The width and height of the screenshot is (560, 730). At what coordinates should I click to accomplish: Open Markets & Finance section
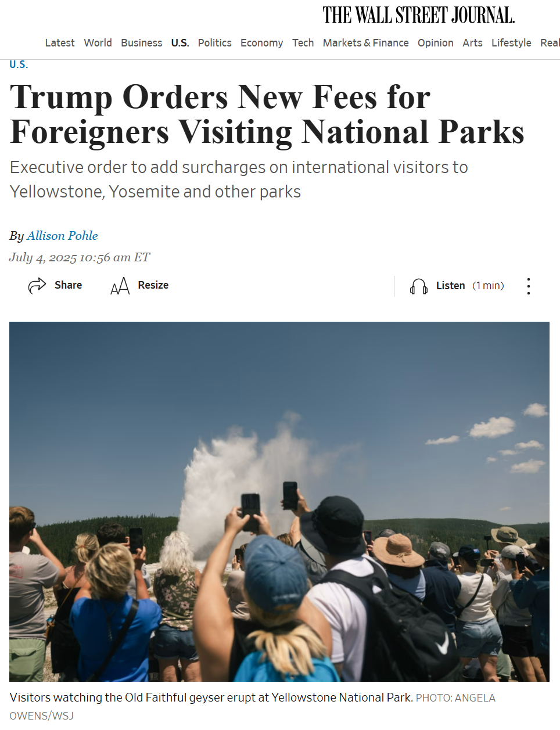[365, 43]
